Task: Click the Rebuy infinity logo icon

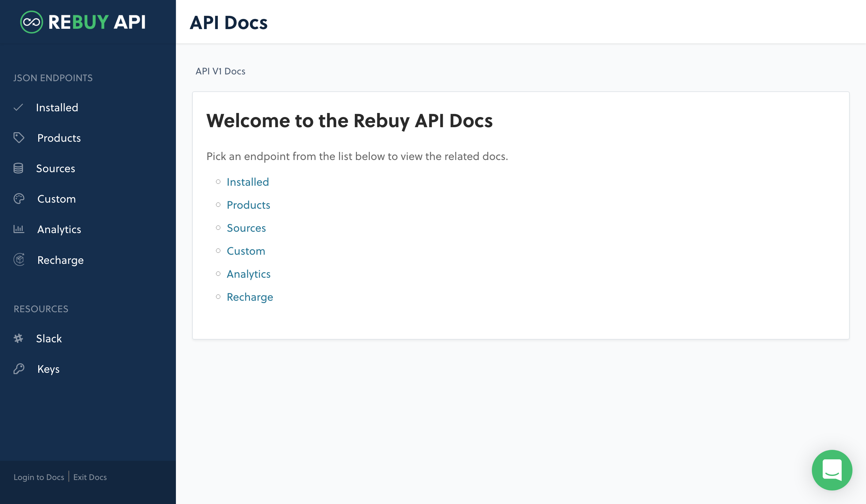Action: [31, 22]
